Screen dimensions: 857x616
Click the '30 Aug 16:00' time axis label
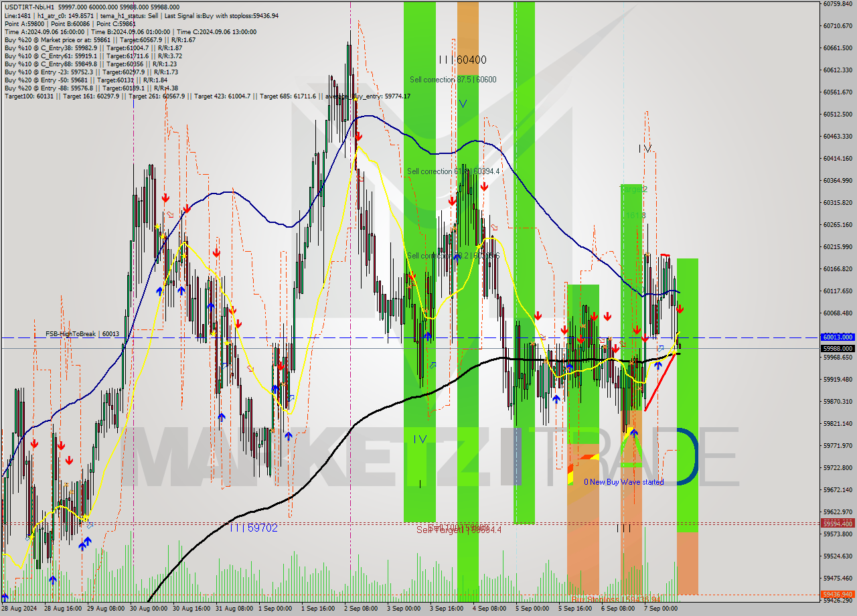(191, 609)
